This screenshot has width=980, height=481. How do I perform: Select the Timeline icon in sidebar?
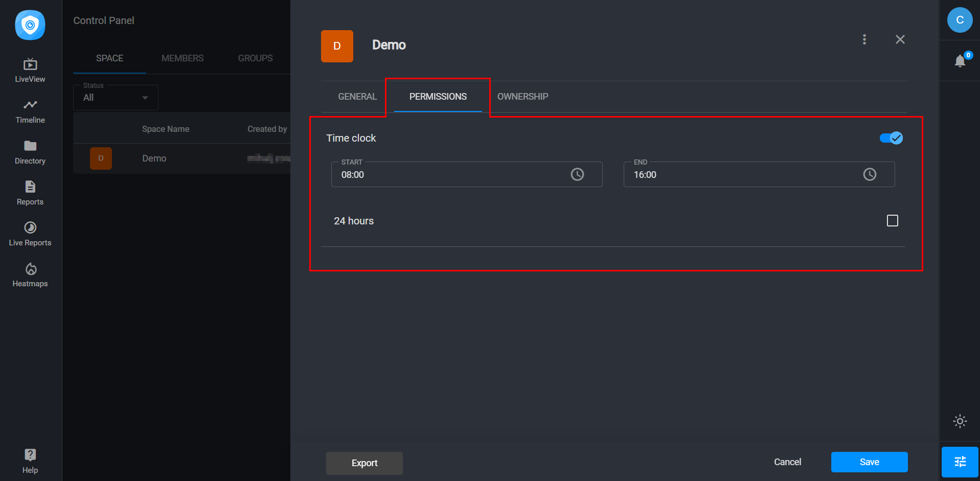pyautogui.click(x=30, y=110)
